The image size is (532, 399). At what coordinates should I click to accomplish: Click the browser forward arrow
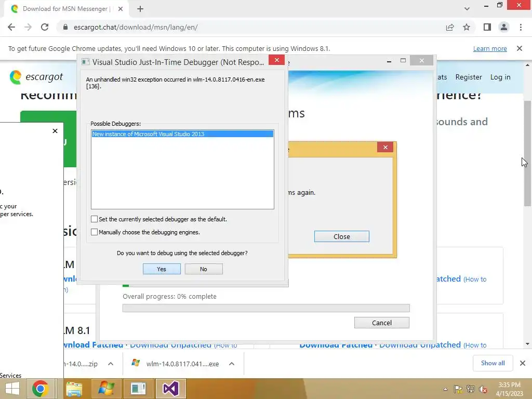(x=28, y=27)
